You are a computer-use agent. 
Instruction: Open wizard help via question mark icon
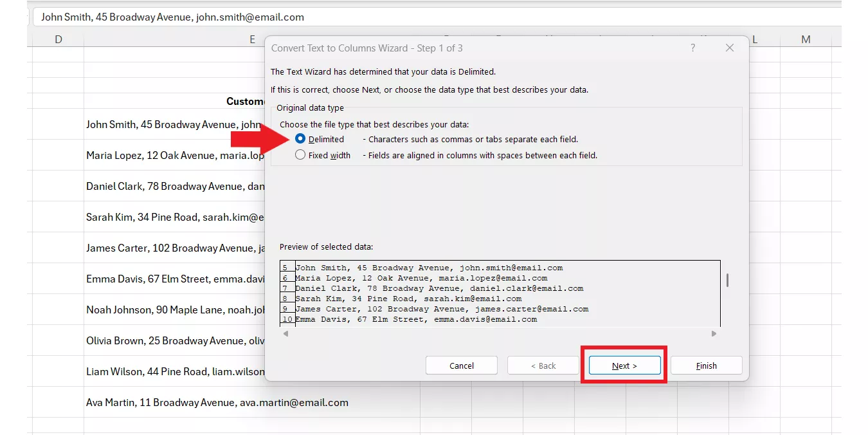coord(692,48)
